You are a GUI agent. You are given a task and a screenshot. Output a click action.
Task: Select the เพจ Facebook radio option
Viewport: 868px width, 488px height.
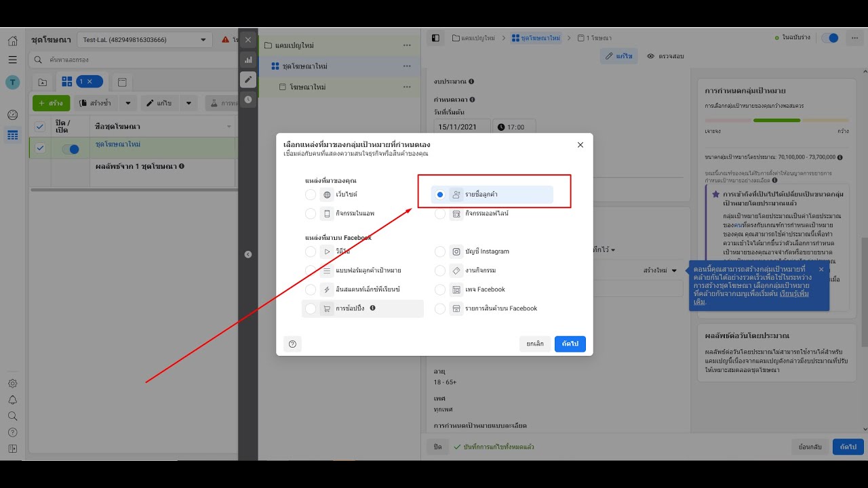[x=440, y=289]
